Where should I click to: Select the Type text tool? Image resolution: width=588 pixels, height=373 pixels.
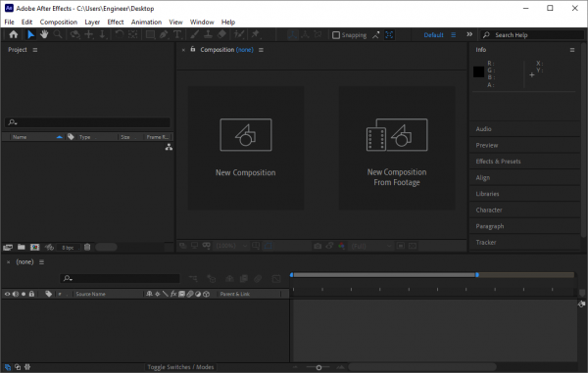(177, 35)
